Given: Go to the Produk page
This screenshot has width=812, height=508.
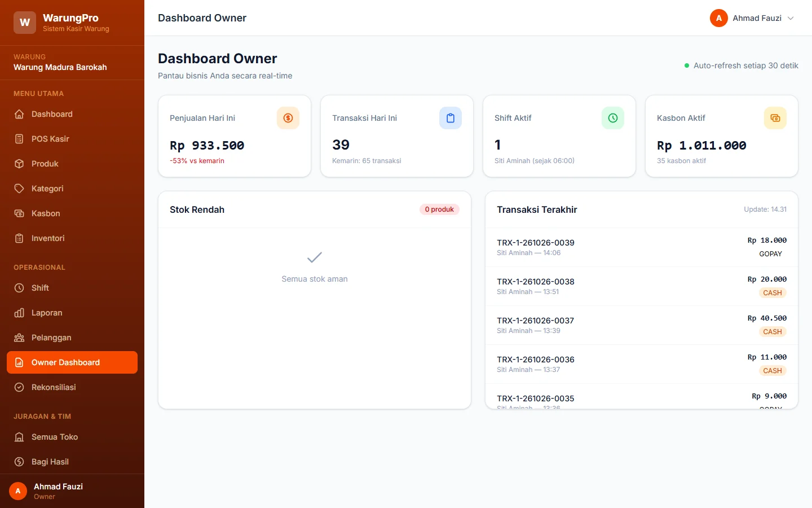Looking at the screenshot, I should (x=72, y=164).
